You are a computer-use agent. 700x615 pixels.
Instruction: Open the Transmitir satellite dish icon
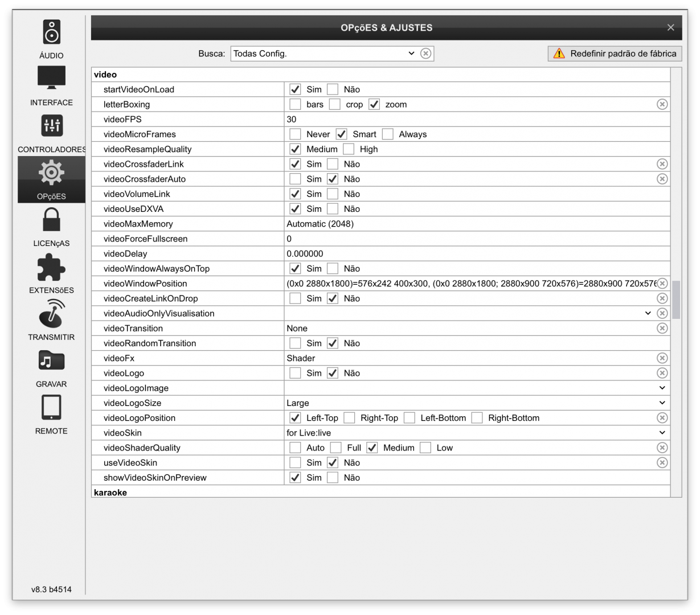coord(51,313)
